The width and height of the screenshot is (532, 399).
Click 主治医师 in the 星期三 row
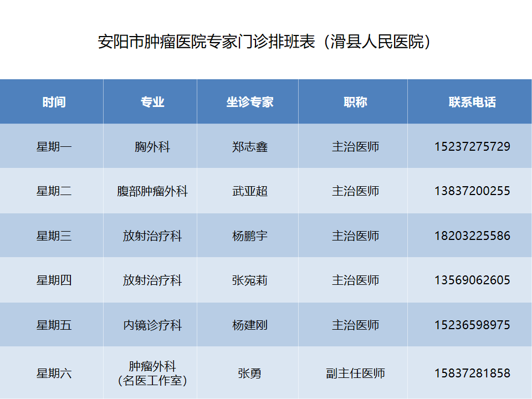(x=355, y=236)
